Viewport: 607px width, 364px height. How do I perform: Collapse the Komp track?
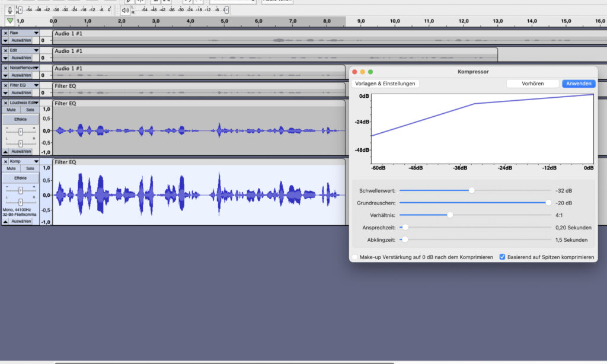click(x=5, y=222)
